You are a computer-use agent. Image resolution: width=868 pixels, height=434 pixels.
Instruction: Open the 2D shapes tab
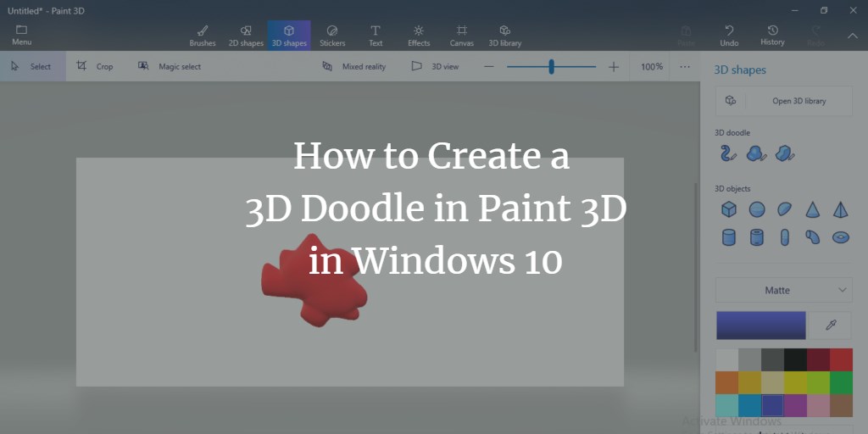[x=246, y=36]
